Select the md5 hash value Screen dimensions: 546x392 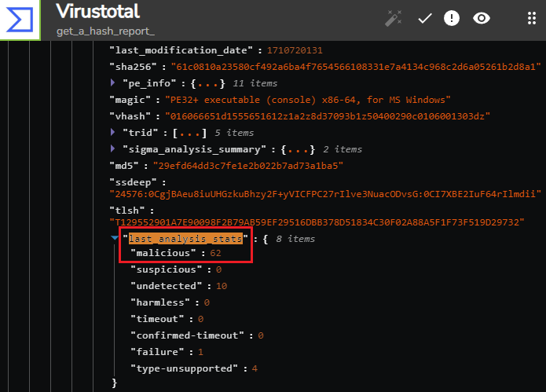tap(248, 166)
